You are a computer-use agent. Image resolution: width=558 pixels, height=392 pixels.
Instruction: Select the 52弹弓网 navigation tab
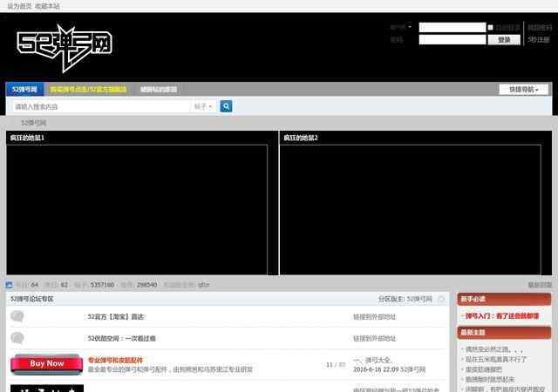24,89
